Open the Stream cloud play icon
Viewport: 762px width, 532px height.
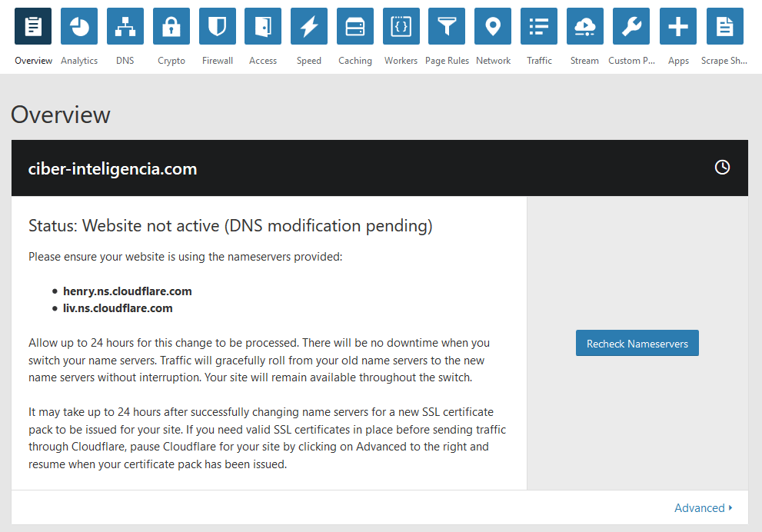tap(584, 26)
